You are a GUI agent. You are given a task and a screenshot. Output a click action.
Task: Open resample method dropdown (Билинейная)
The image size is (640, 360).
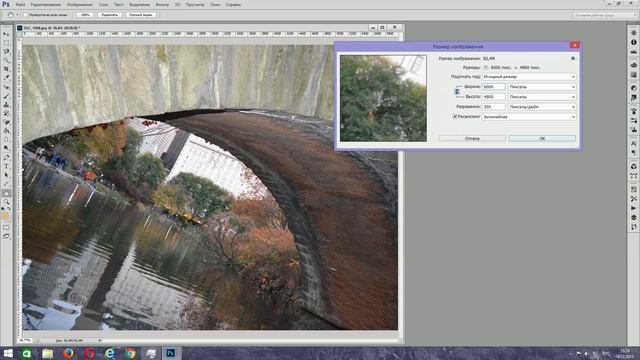coord(529,117)
